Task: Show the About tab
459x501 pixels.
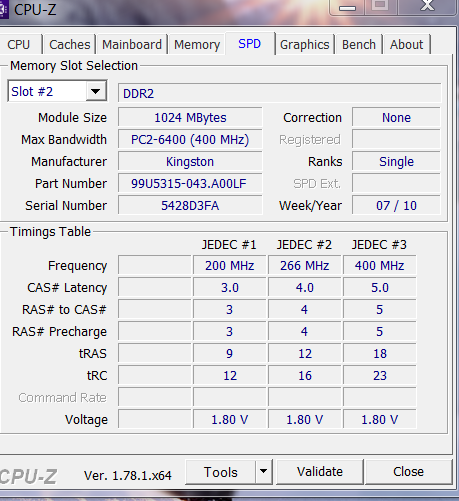Action: [407, 44]
